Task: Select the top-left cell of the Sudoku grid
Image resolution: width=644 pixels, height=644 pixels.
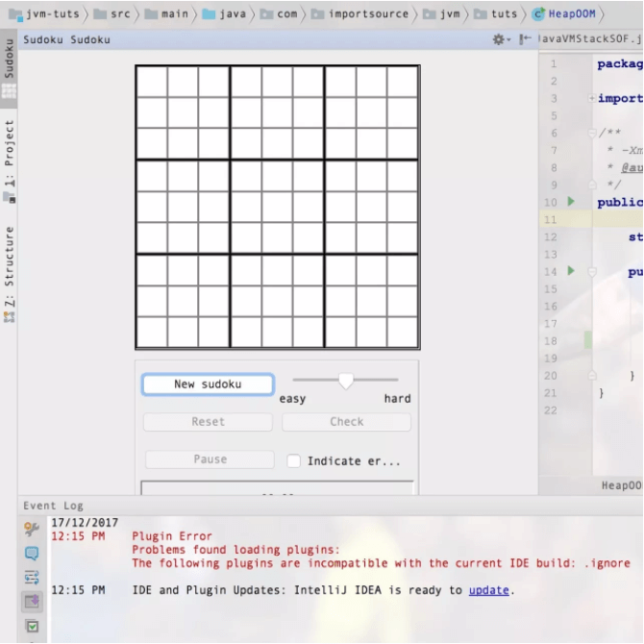Action: tap(152, 82)
